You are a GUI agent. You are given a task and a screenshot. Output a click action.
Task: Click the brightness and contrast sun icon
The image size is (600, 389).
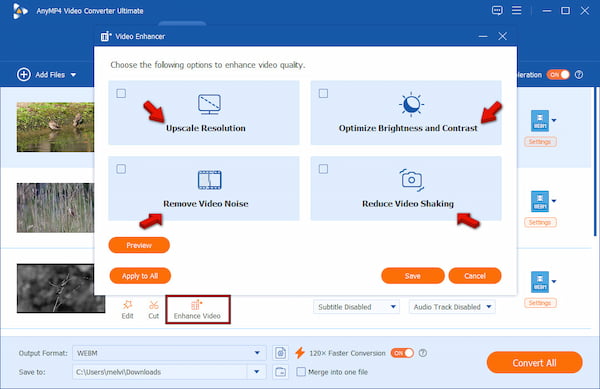click(x=411, y=104)
